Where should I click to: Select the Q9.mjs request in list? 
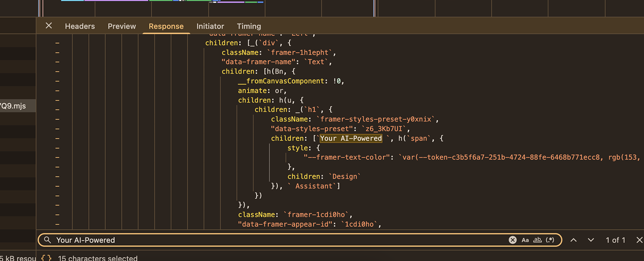(x=14, y=106)
